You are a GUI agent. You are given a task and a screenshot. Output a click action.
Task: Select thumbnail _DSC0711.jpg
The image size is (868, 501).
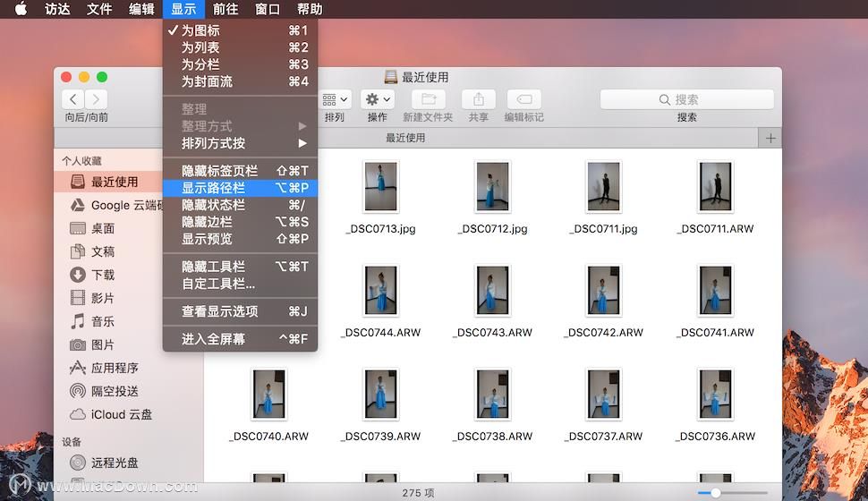(x=604, y=187)
